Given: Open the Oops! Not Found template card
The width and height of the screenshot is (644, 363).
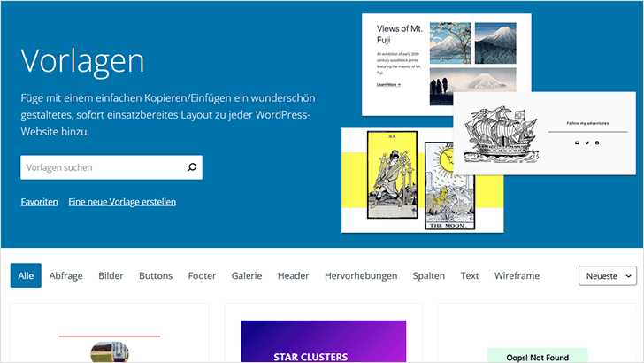Looking at the screenshot, I should click(537, 334).
